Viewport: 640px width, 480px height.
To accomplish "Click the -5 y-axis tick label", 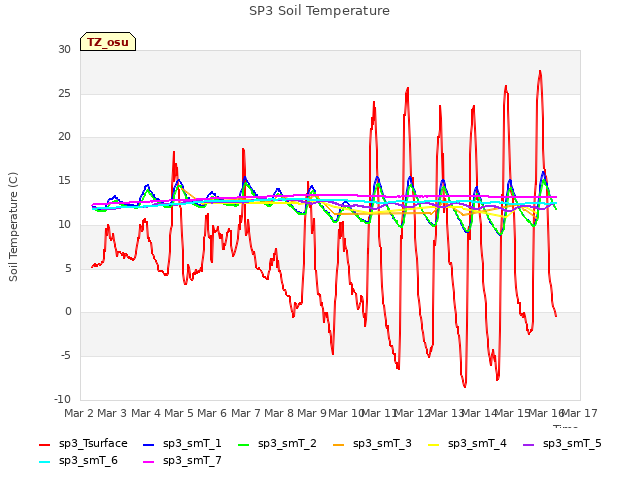I will 66,356.
